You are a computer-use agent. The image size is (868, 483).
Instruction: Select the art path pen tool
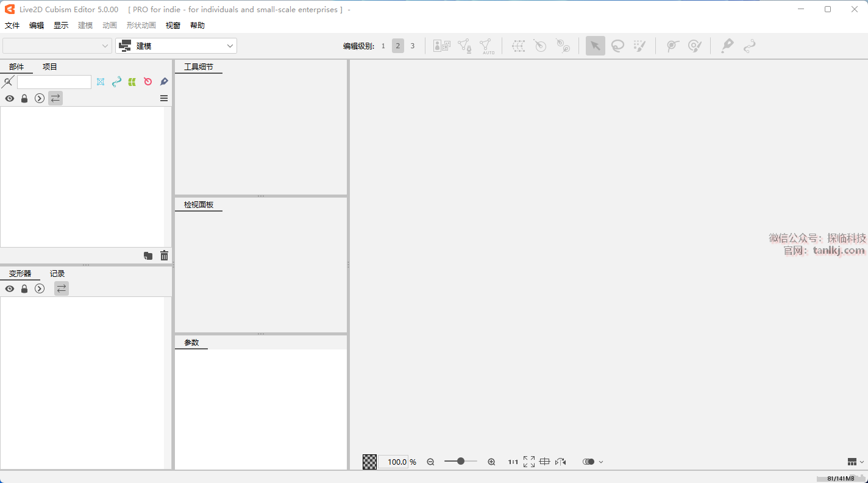coord(727,46)
